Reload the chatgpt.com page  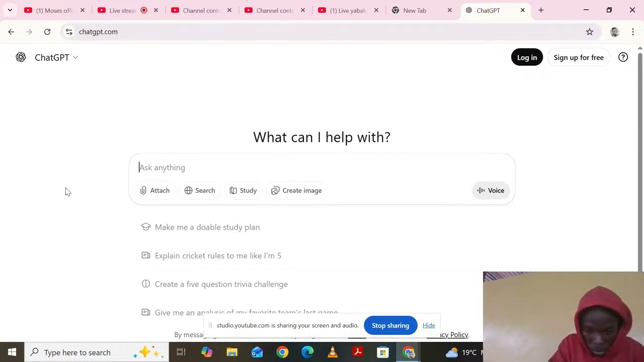[47, 32]
